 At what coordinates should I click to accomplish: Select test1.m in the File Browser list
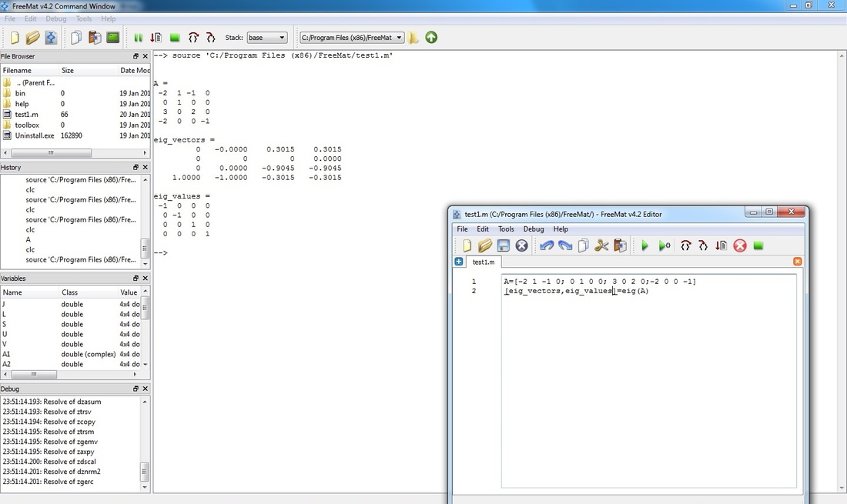coord(26,114)
